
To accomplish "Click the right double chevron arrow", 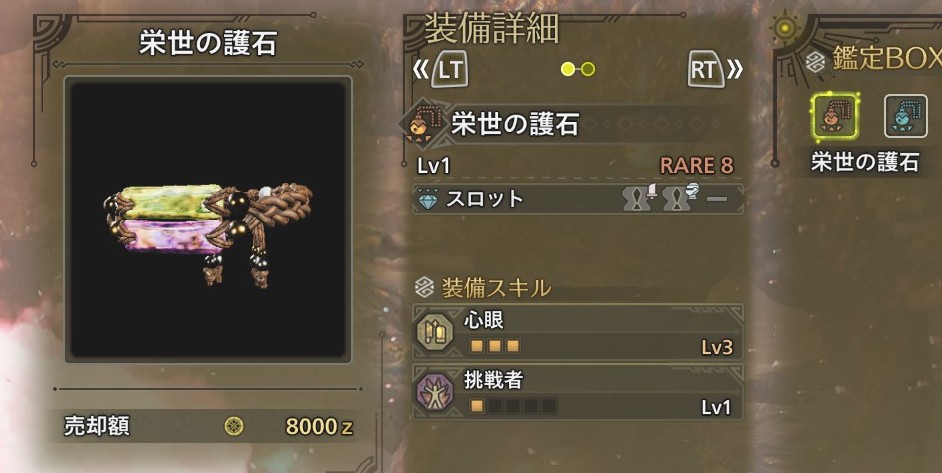I will [x=735, y=70].
